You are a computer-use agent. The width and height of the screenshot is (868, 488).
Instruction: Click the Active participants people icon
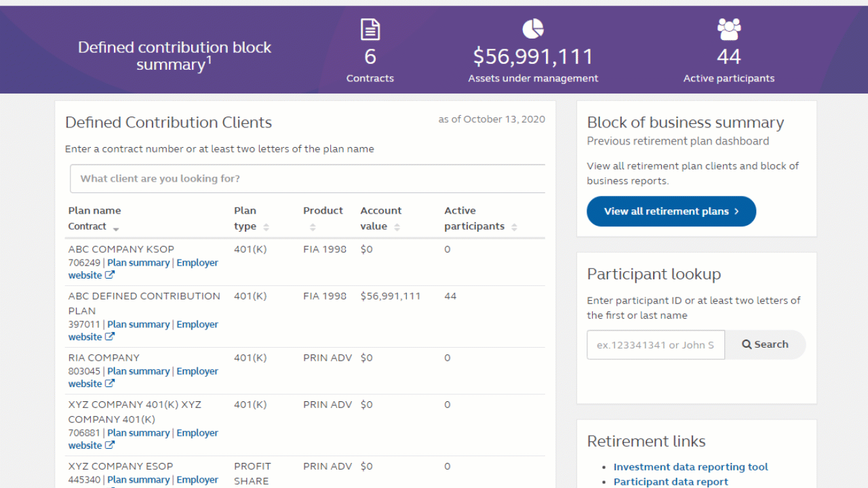click(x=729, y=29)
